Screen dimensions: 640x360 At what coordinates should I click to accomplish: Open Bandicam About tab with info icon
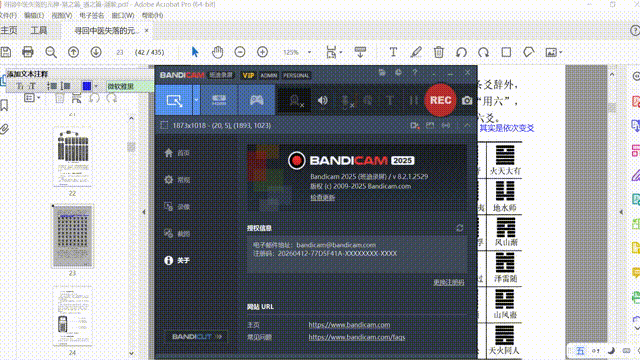pyautogui.click(x=178, y=260)
